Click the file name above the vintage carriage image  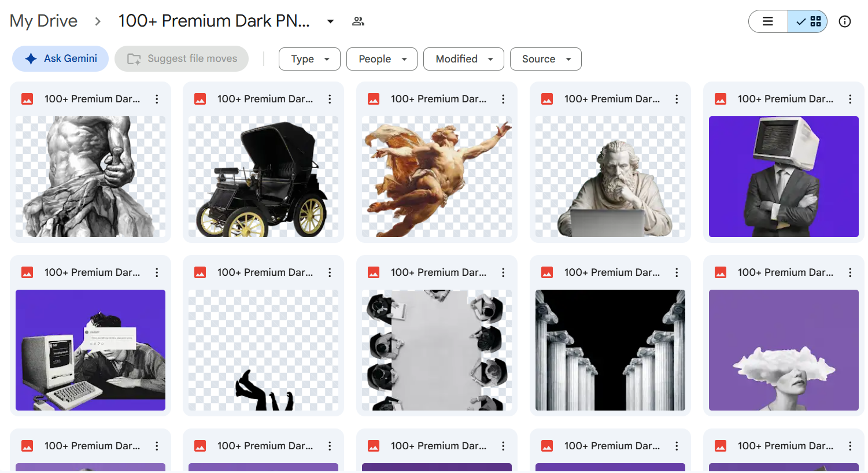coord(265,99)
